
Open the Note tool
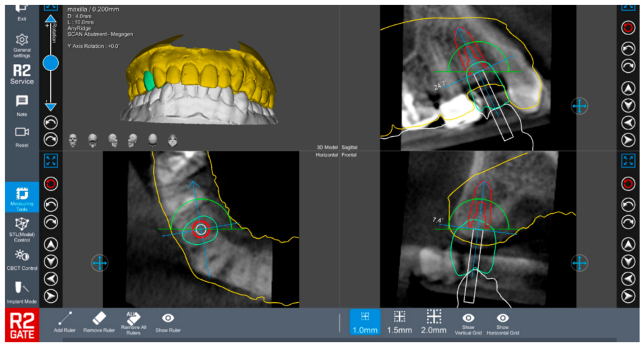[22, 101]
